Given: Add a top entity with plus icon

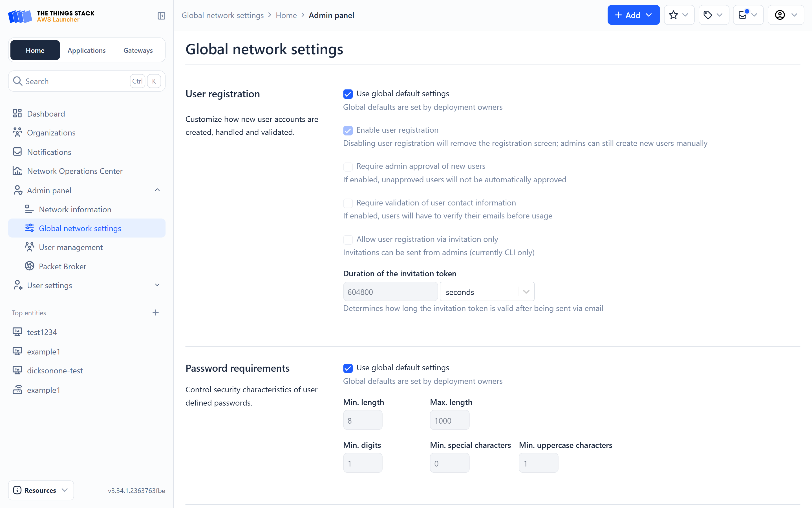Looking at the screenshot, I should pyautogui.click(x=155, y=312).
